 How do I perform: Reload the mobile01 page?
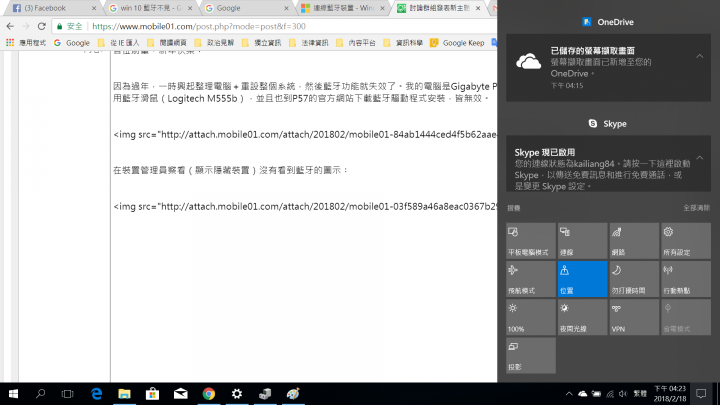[x=41, y=26]
